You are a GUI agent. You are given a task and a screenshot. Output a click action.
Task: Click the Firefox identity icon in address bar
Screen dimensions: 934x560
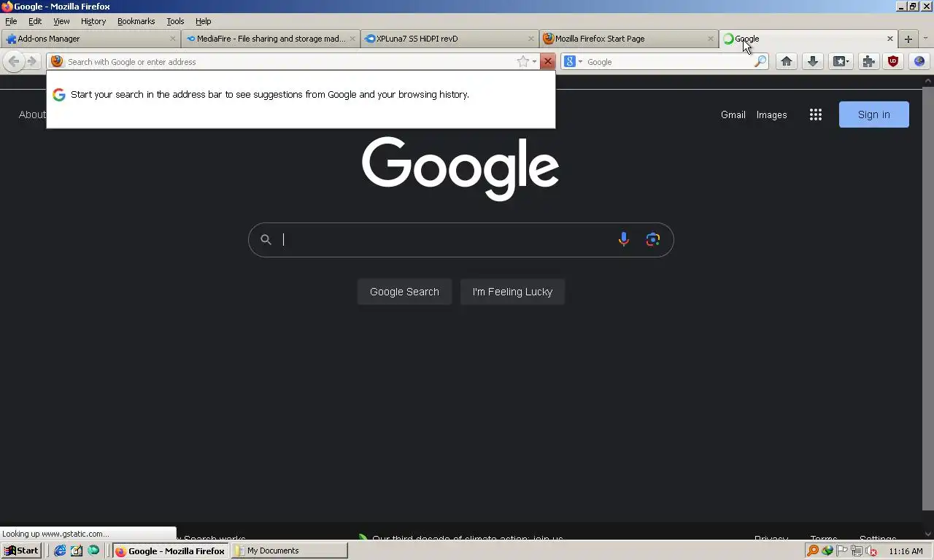(57, 61)
